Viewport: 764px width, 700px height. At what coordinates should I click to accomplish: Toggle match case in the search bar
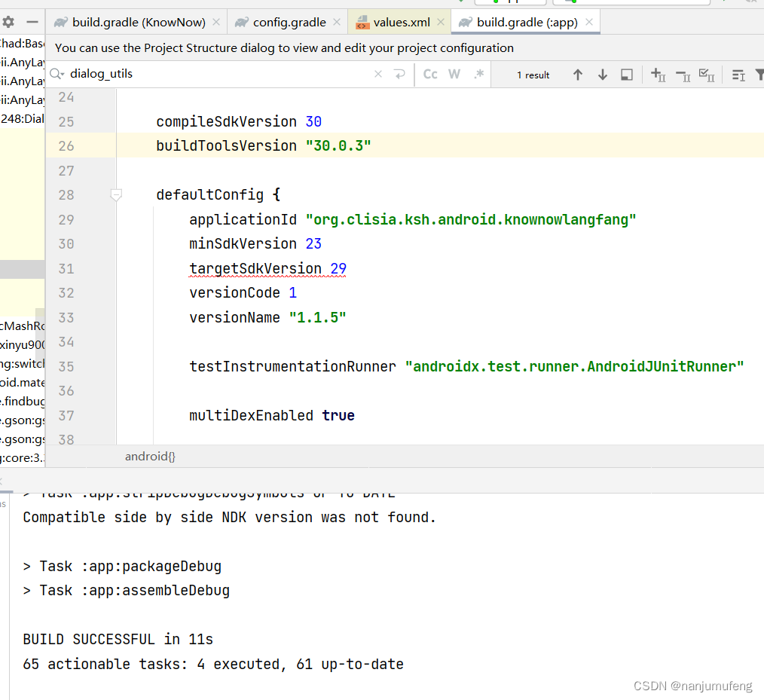(429, 75)
